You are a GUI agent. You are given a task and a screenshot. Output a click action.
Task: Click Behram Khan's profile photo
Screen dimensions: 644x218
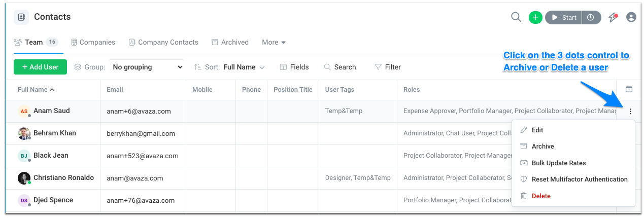point(24,133)
